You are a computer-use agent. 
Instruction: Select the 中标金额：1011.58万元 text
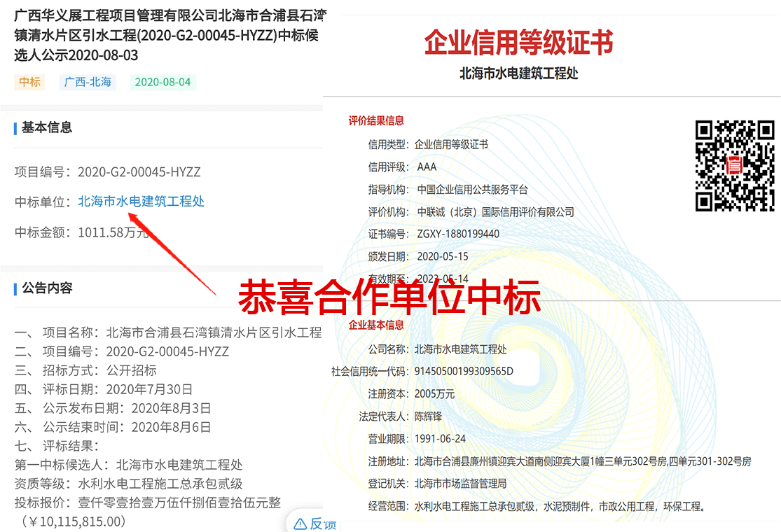point(82,232)
